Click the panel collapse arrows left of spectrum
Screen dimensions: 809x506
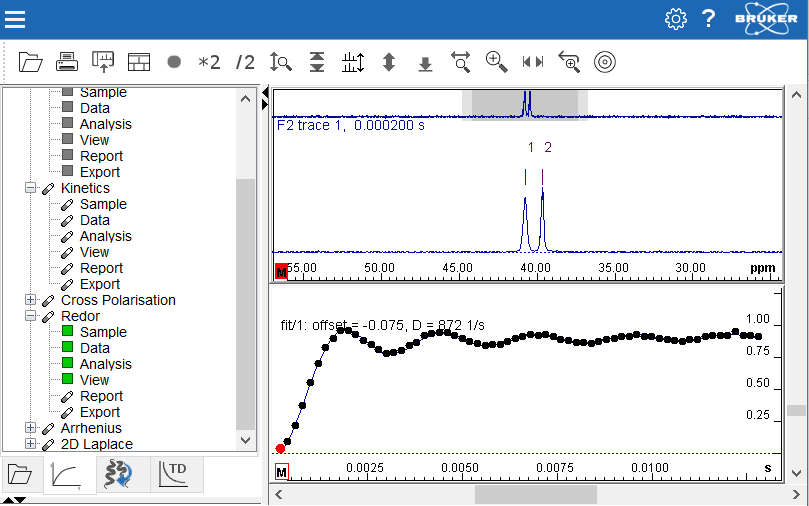tap(265, 99)
